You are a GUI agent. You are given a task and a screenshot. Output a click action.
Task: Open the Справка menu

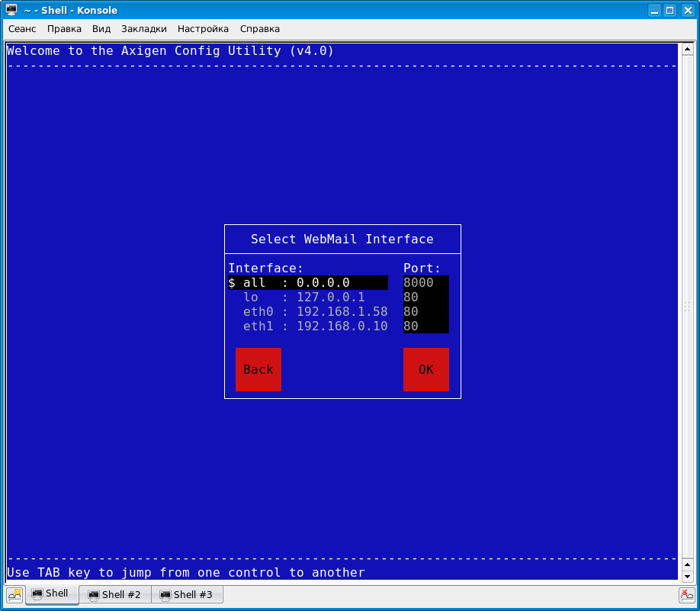[260, 29]
